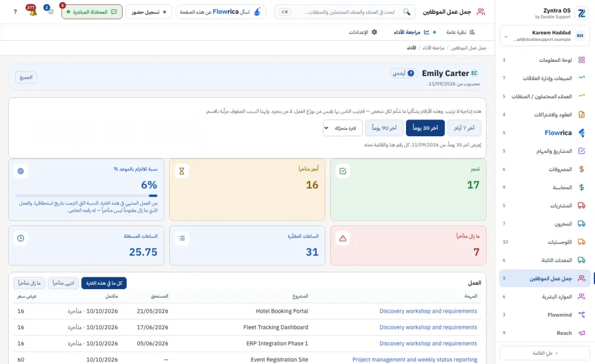Click the عرض سعر column header
Screen dimensions: 595x364
pyautogui.click(x=27, y=296)
